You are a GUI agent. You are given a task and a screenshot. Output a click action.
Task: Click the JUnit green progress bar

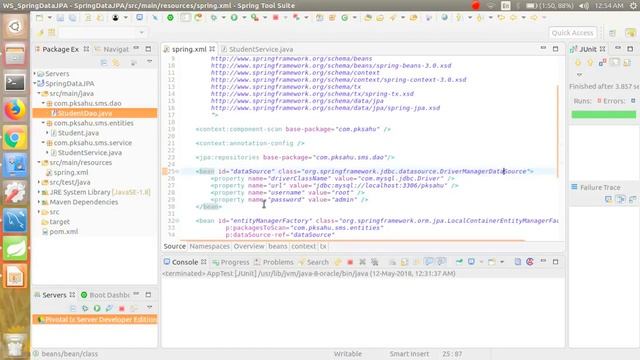[x=603, y=115]
